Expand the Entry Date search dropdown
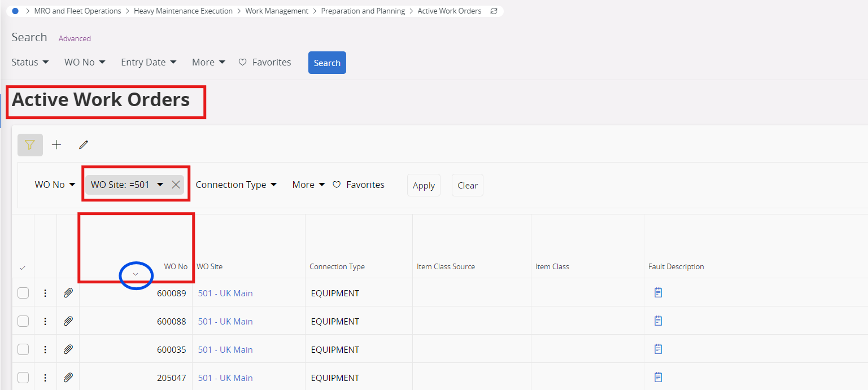 point(149,62)
